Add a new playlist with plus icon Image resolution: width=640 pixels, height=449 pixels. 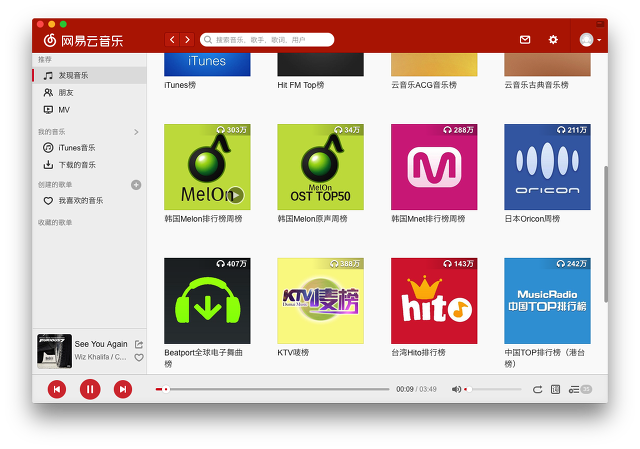(x=136, y=185)
